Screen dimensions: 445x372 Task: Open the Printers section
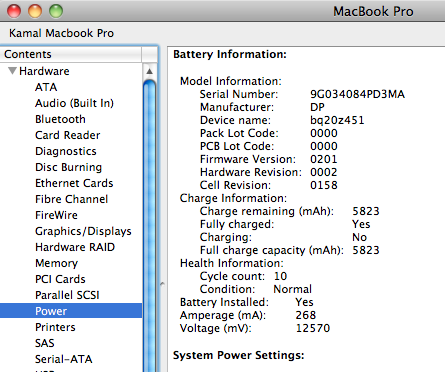pos(55,327)
